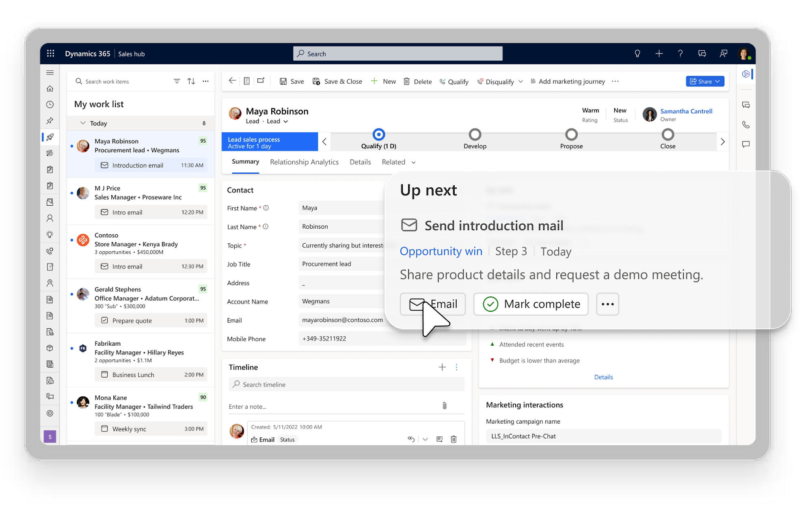Go to Home in the left sidebar

50,89
